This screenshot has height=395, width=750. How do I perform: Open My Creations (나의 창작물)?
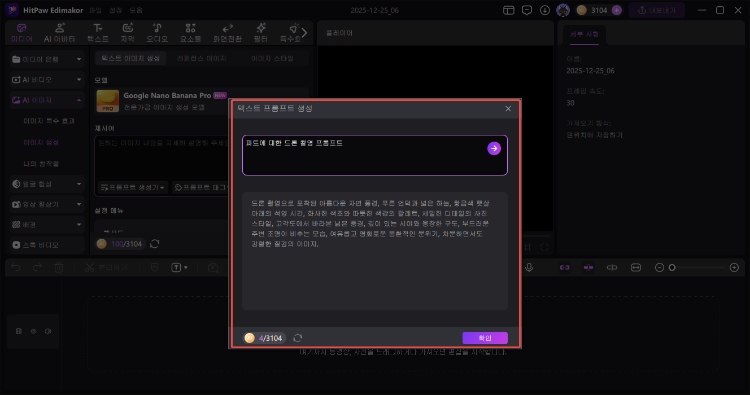click(x=41, y=164)
